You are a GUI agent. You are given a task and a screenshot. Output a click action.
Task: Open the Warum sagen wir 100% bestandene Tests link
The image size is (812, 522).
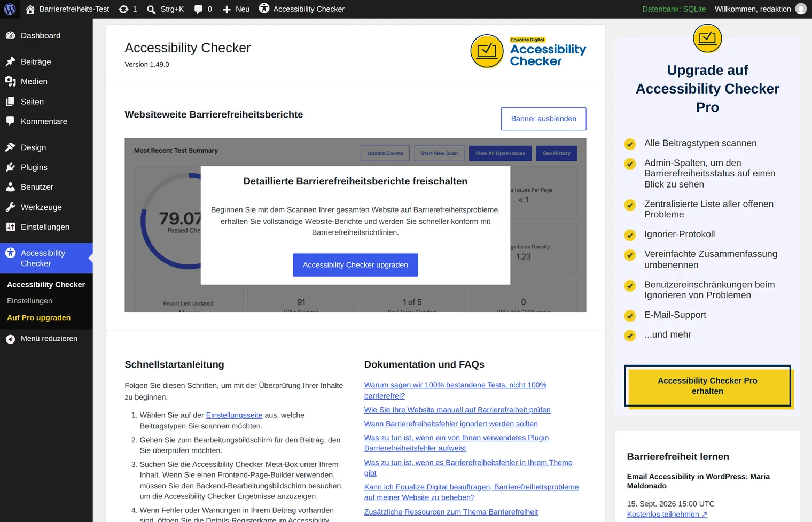click(x=455, y=391)
